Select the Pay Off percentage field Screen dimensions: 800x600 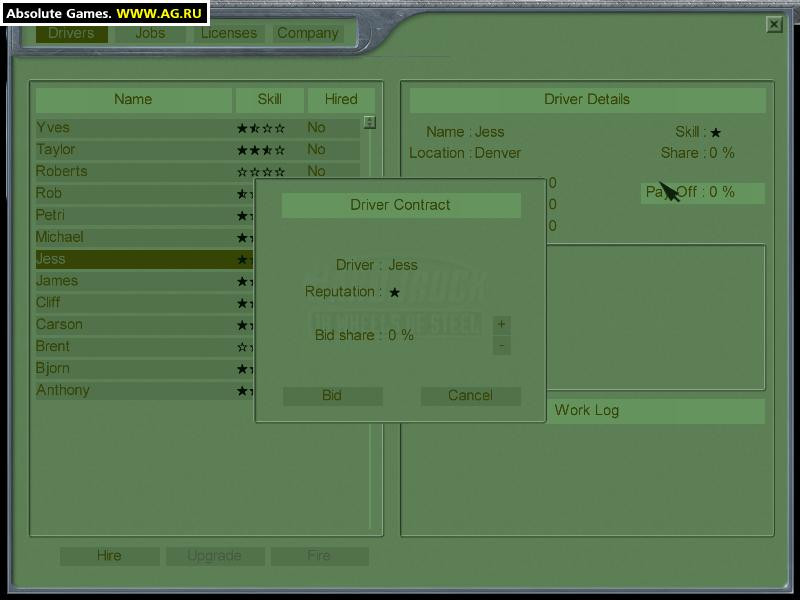702,193
